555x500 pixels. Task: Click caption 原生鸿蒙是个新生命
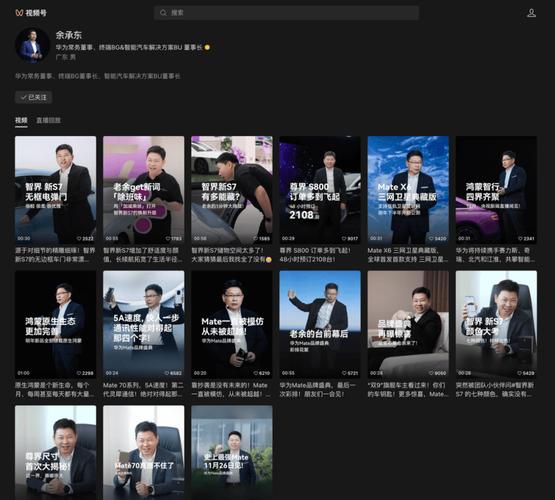click(55, 389)
